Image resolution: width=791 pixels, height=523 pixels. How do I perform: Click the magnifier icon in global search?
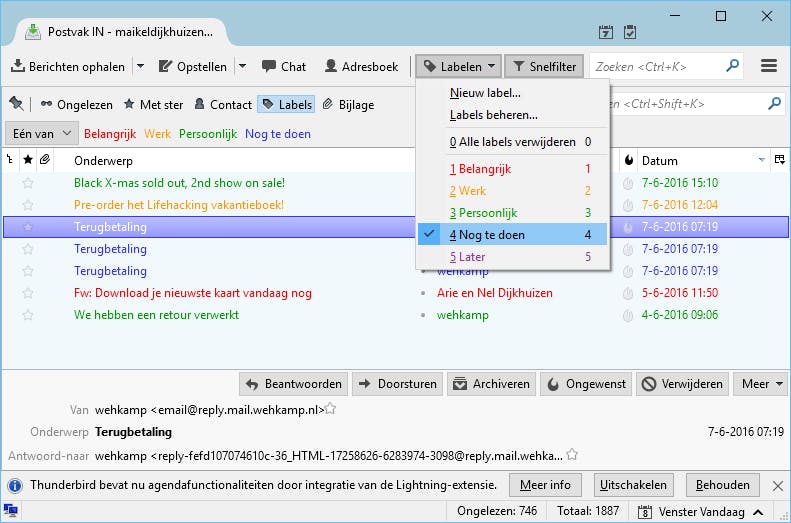coord(732,66)
